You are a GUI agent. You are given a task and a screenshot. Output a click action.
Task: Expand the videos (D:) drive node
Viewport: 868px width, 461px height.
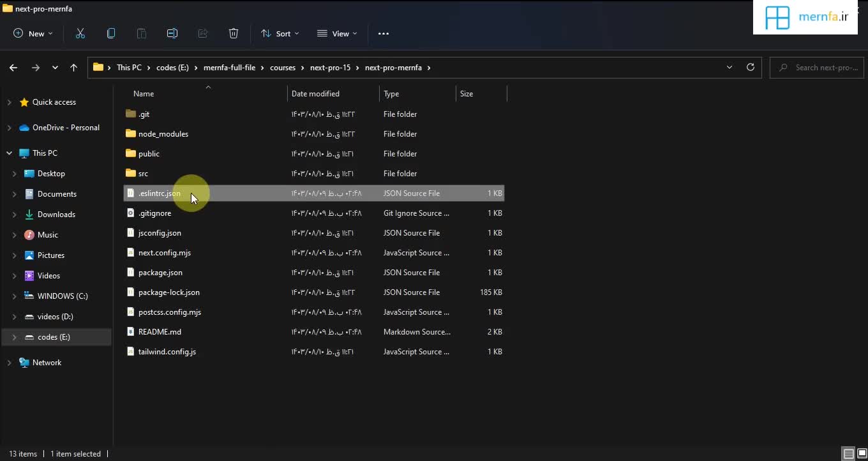tap(14, 317)
